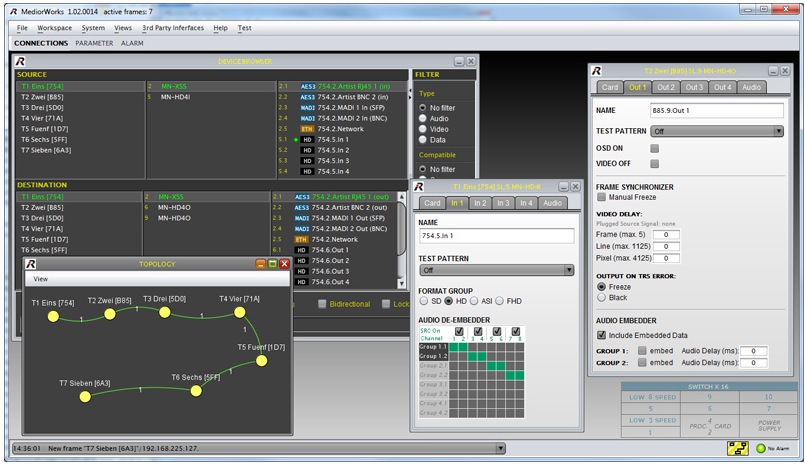The width and height of the screenshot is (805, 465).
Task: Open TEST PATTERN dropdown in T2 Zwei panel
Action: (x=717, y=131)
